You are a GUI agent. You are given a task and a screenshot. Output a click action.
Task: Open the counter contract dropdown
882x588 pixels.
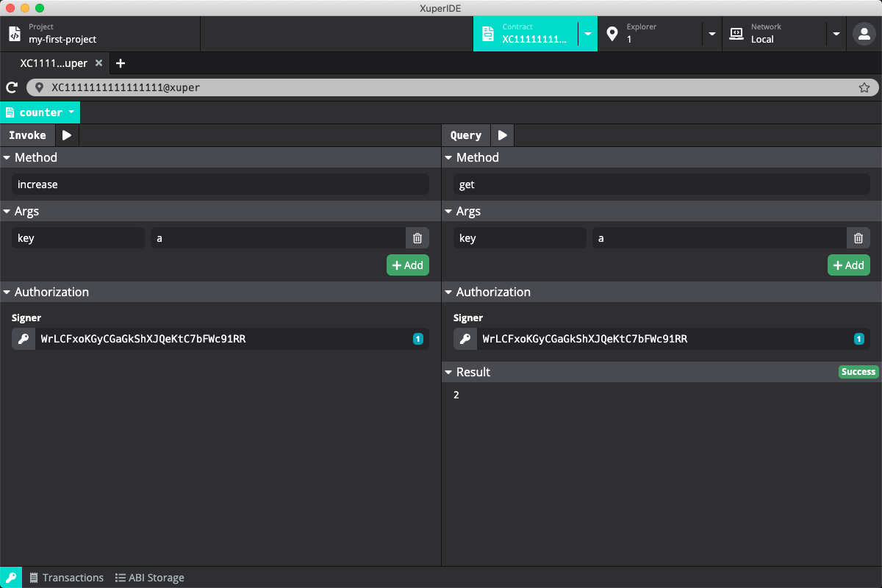pyautogui.click(x=40, y=112)
